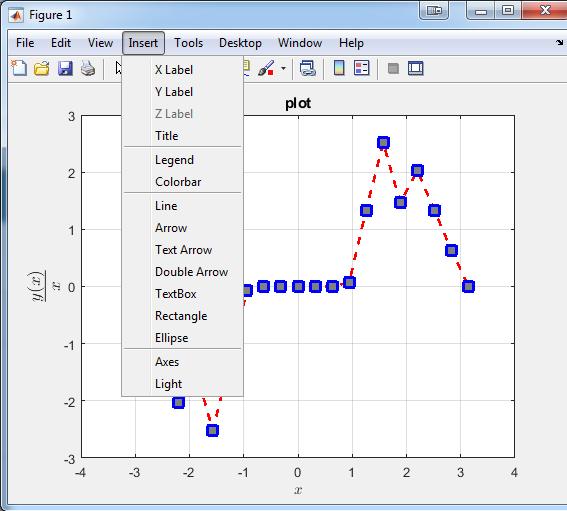Select the Brush data tool
Image resolution: width=567 pixels, height=511 pixels.
click(x=266, y=68)
